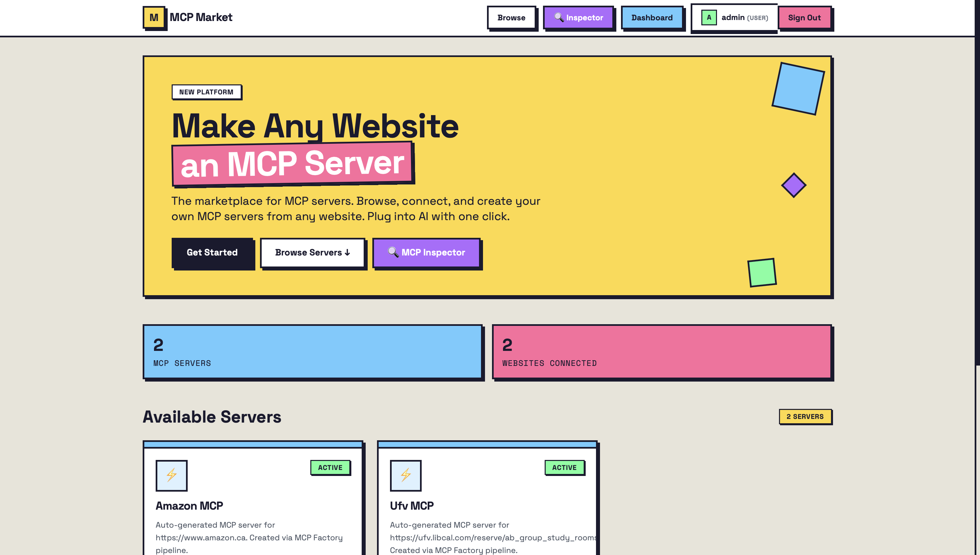Open the Browse navigation item
Viewport: 980px width, 555px height.
coord(511,18)
